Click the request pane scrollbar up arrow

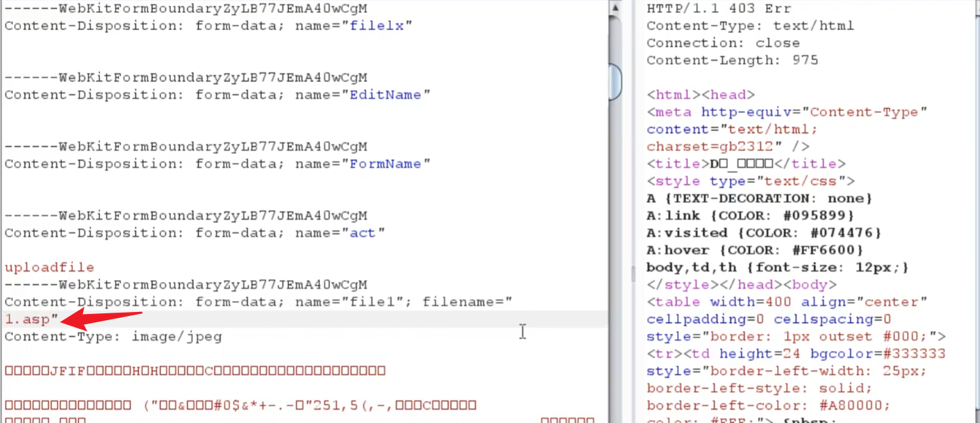pyautogui.click(x=616, y=9)
